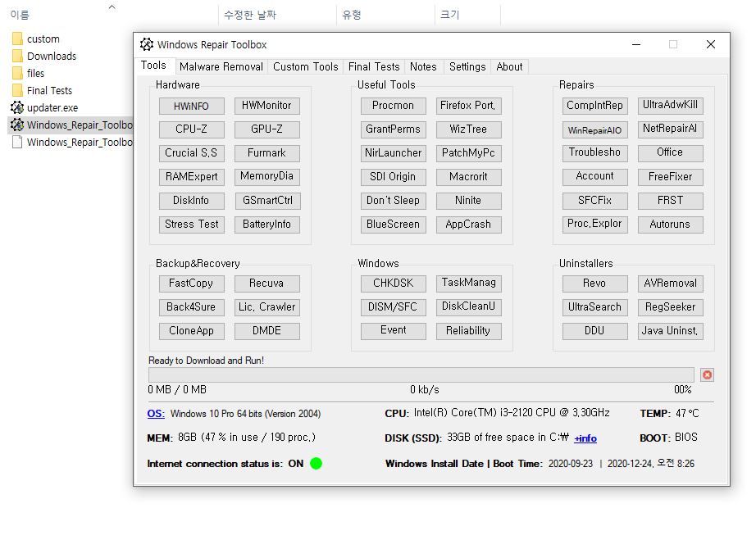Select the updater.exe file name in Explorer
The image size is (756, 549).
point(52,108)
